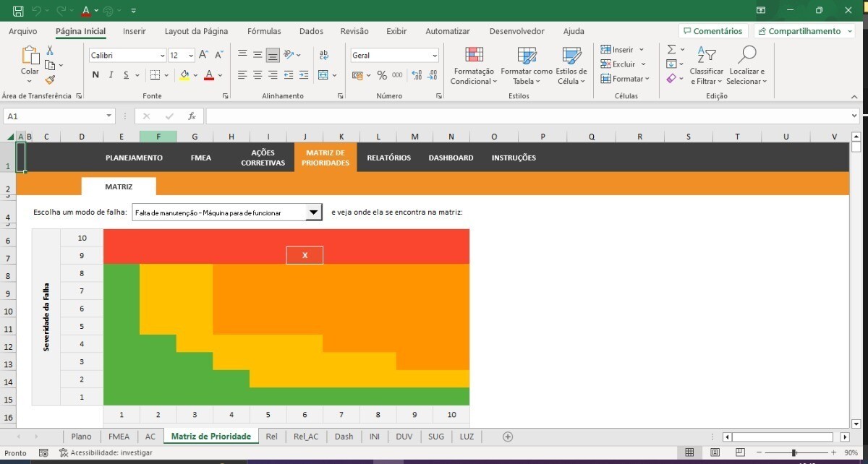This screenshot has width=868, height=464.
Task: Open the Fórmulas ribbon tab
Action: pyautogui.click(x=264, y=31)
